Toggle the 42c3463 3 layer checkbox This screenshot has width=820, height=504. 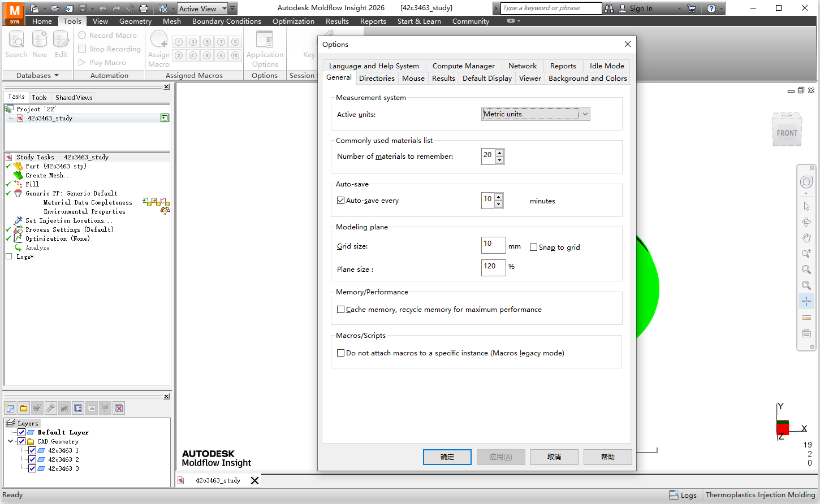coord(32,468)
